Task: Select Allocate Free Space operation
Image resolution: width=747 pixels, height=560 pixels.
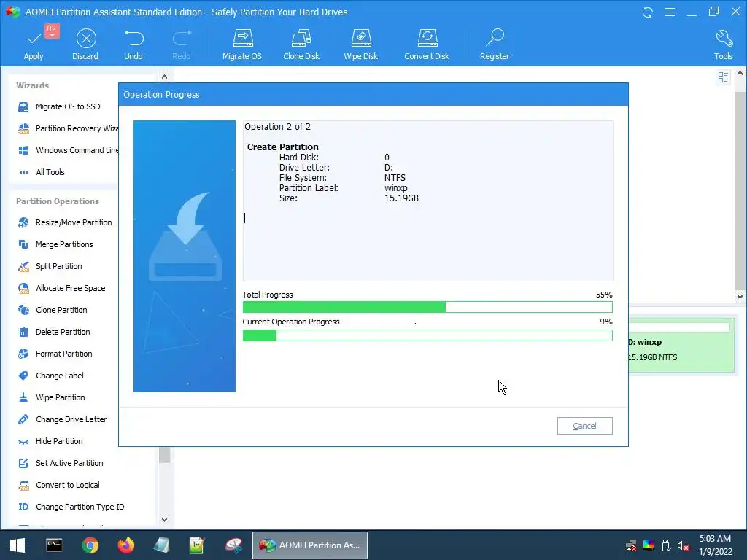Action: pos(61,288)
